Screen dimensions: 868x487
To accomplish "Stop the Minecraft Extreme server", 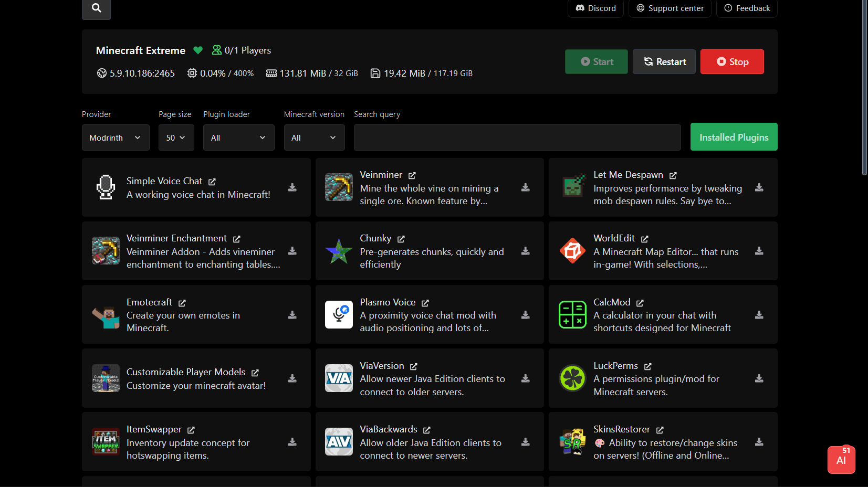I will [x=732, y=61].
